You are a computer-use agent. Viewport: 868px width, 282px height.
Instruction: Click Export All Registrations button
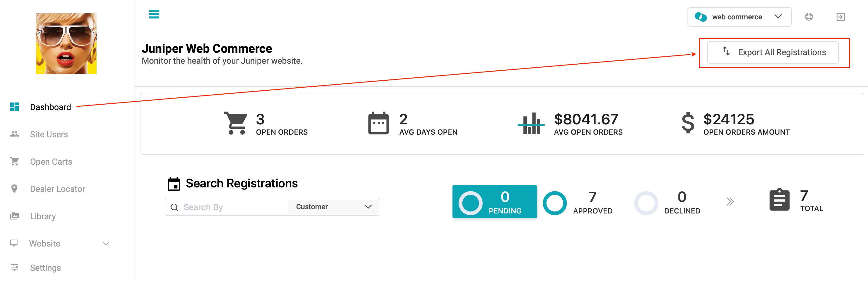773,52
